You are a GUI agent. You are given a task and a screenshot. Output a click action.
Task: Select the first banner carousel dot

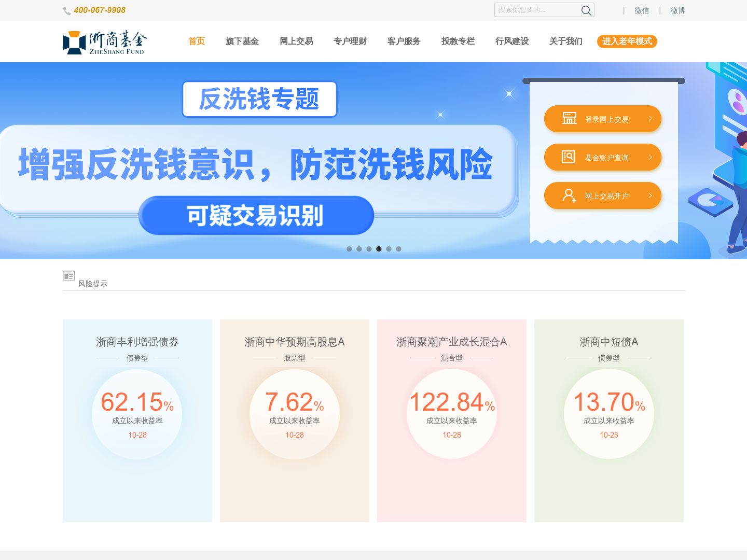349,249
